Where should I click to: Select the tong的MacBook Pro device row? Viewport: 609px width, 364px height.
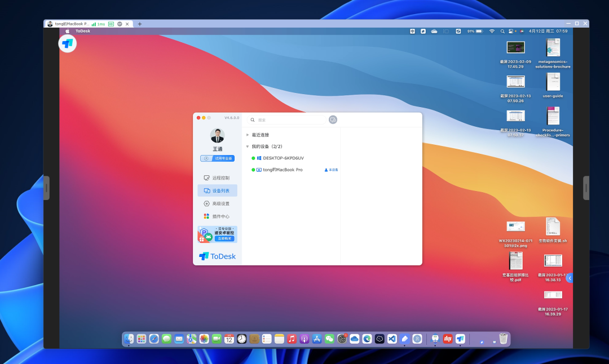click(x=292, y=170)
